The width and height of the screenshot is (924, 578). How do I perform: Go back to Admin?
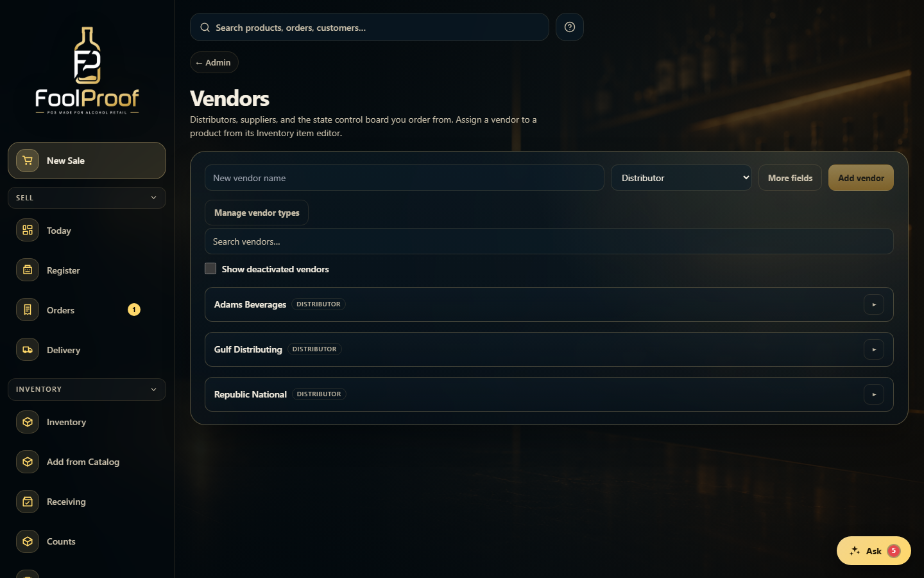pos(214,62)
